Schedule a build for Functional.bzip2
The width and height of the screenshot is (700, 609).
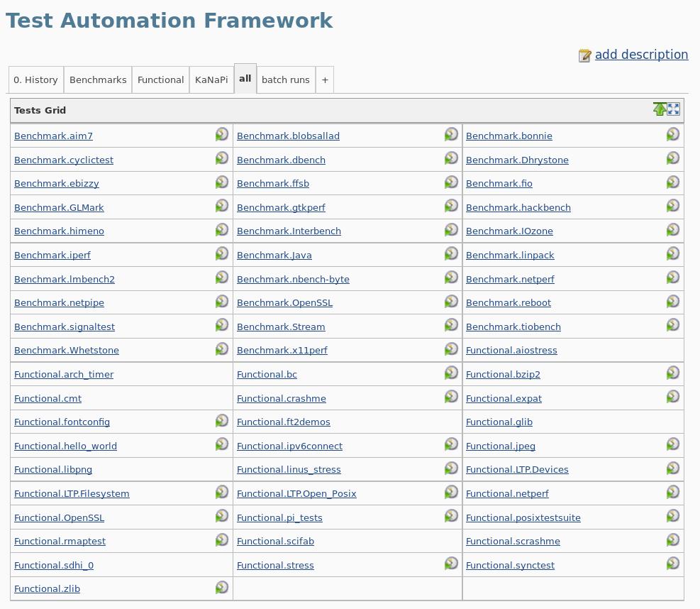(x=673, y=373)
